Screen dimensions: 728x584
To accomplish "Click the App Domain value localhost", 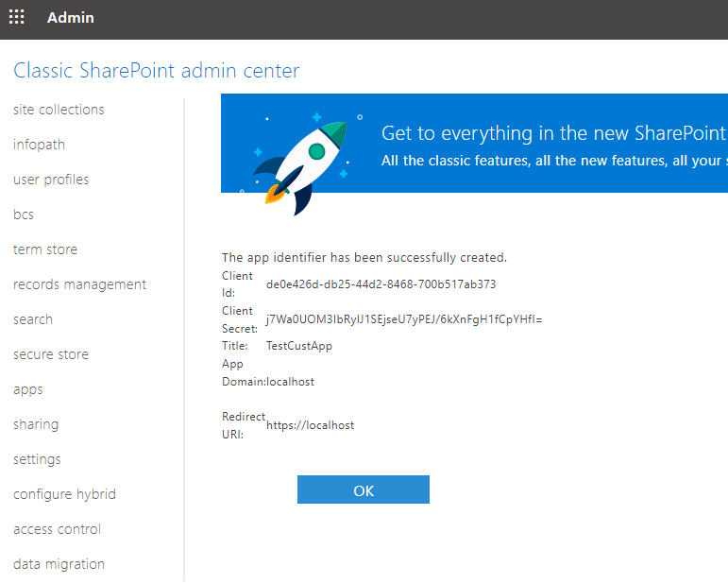I will [291, 382].
